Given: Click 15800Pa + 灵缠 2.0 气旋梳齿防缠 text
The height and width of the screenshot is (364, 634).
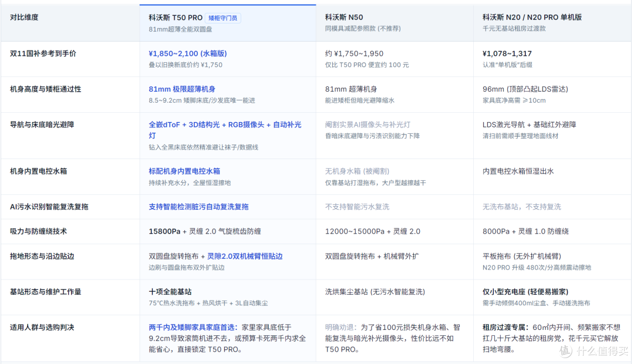Looking at the screenshot, I should coord(205,231).
